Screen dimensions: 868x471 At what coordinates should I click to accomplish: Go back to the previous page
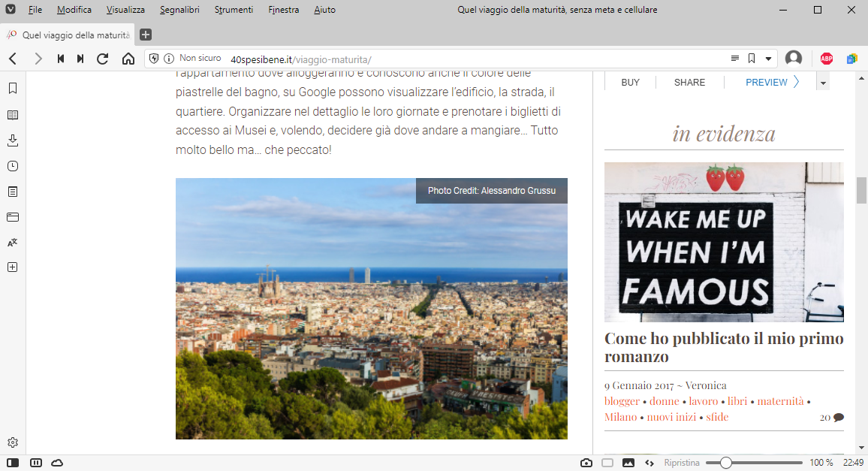(x=14, y=59)
